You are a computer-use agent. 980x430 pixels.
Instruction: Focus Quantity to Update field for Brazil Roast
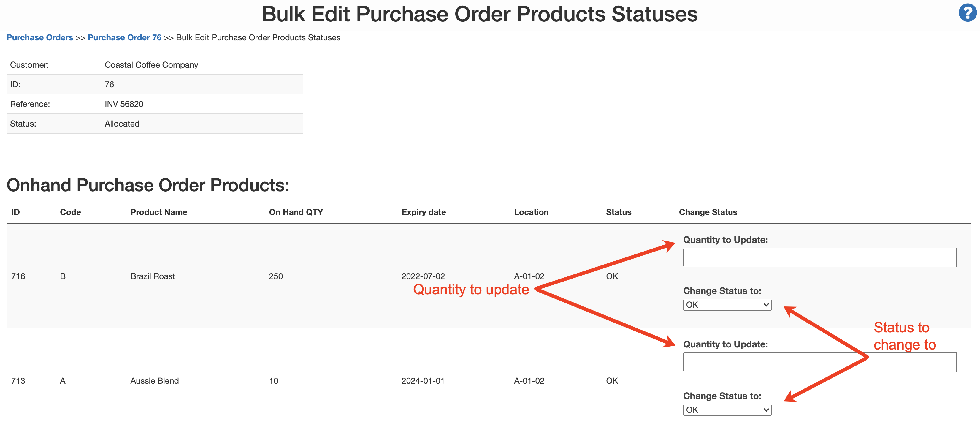819,258
